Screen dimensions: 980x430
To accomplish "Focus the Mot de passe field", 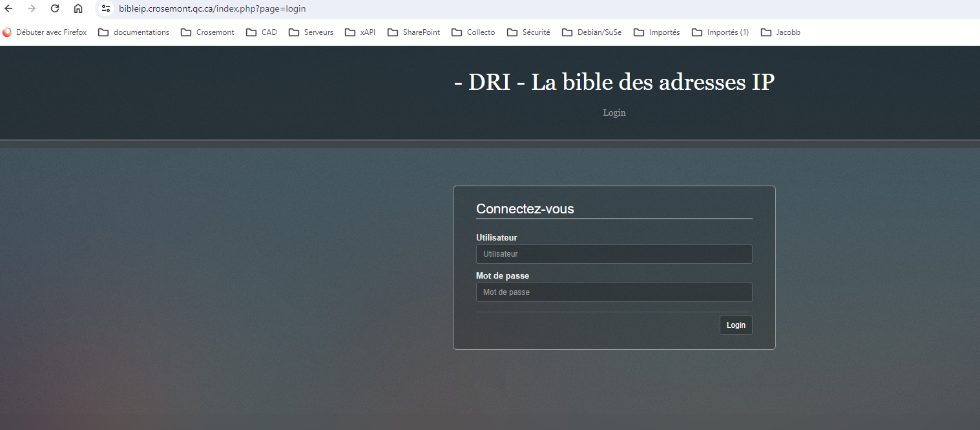I will click(x=614, y=292).
